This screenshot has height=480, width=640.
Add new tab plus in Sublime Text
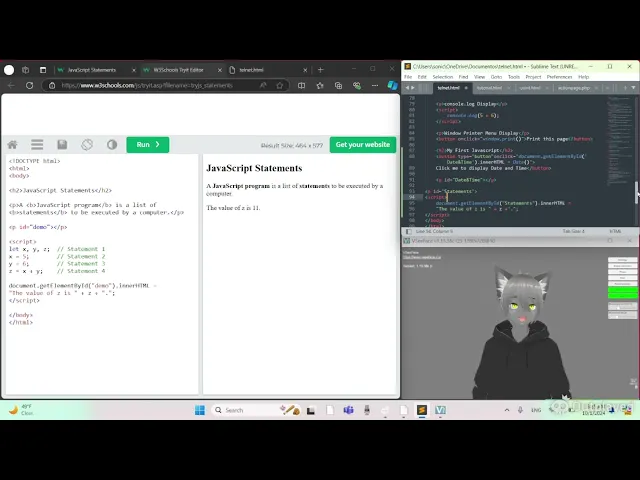tap(625, 88)
